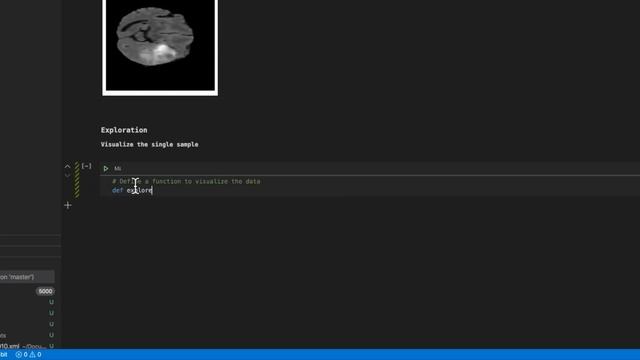Add a new cell with plus icon
The image size is (640, 360).
68,205
